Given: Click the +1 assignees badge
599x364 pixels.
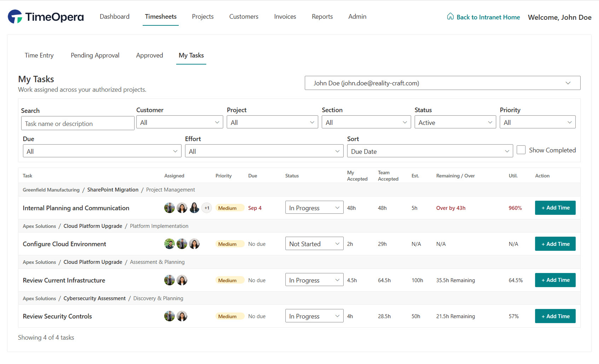Looking at the screenshot, I should pyautogui.click(x=207, y=208).
